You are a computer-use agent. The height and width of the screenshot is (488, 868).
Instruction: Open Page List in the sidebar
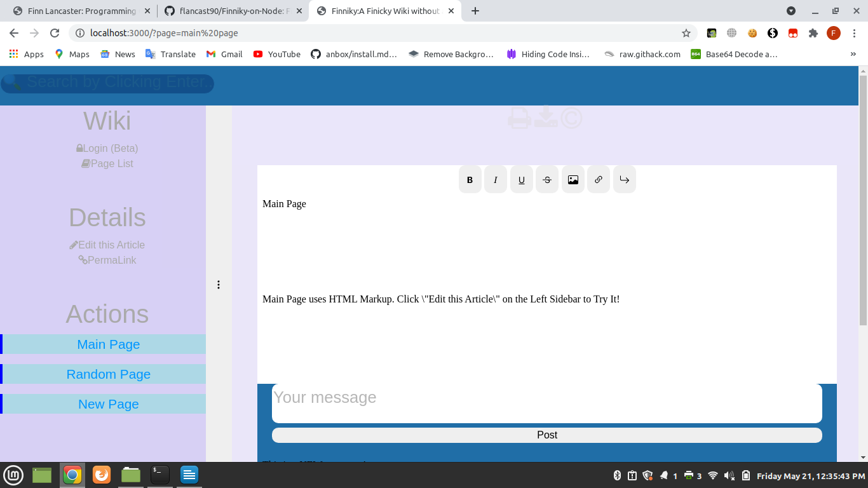coord(107,163)
